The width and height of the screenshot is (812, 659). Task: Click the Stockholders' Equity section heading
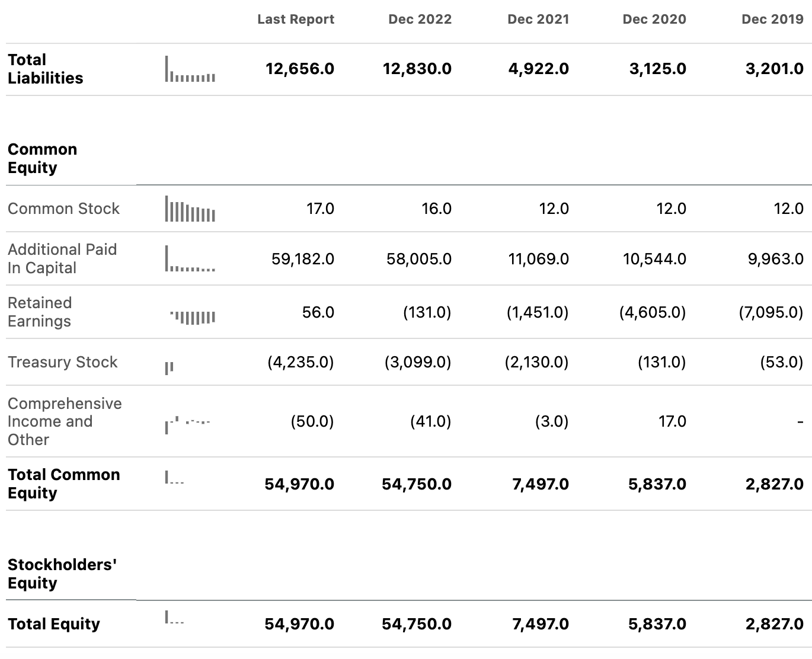click(x=62, y=574)
